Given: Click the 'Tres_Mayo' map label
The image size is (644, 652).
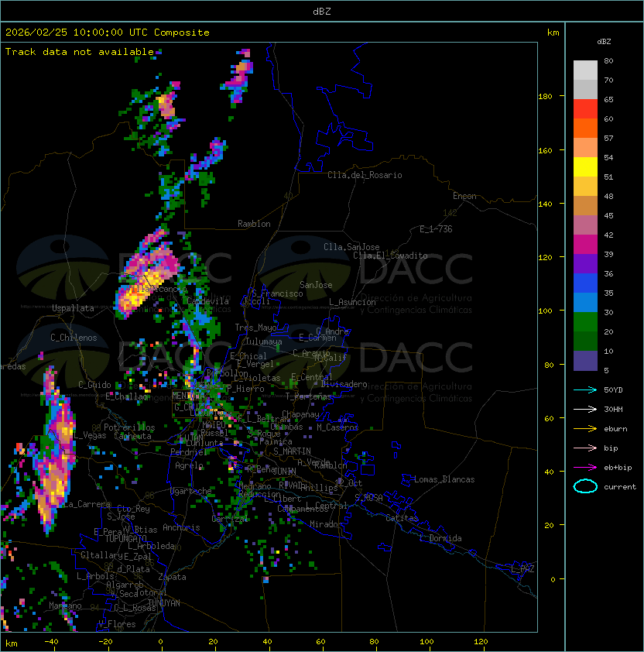Looking at the screenshot, I should click(255, 328).
